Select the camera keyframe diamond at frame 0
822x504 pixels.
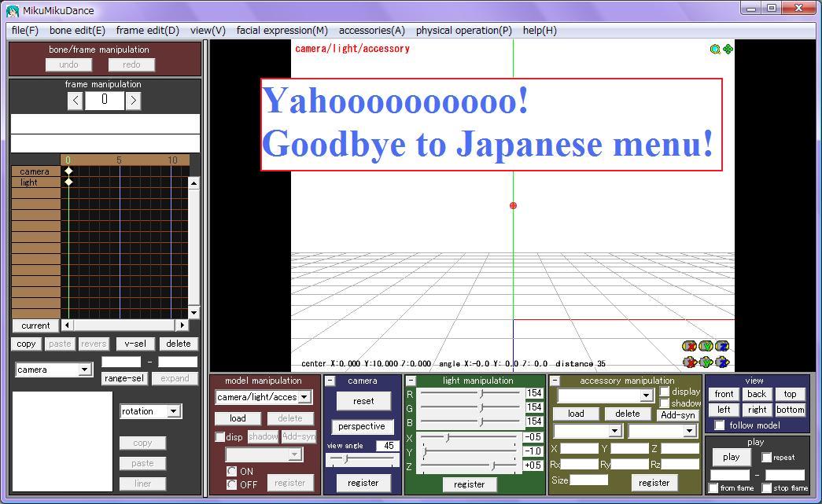coord(68,171)
